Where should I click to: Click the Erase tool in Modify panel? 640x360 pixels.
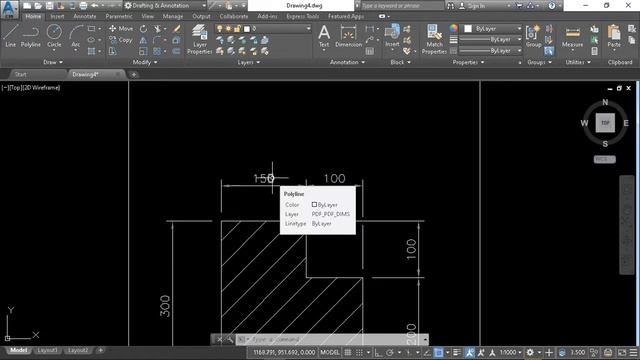pyautogui.click(x=176, y=29)
